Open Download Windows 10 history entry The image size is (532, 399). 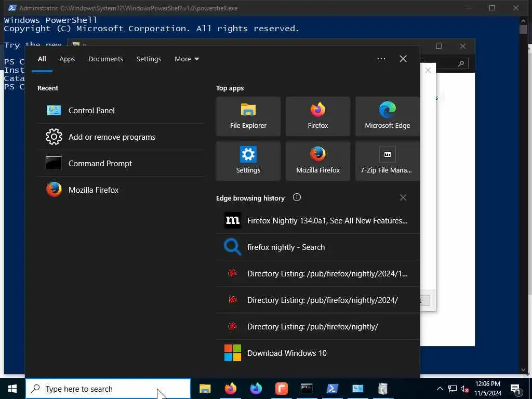[x=318, y=353]
